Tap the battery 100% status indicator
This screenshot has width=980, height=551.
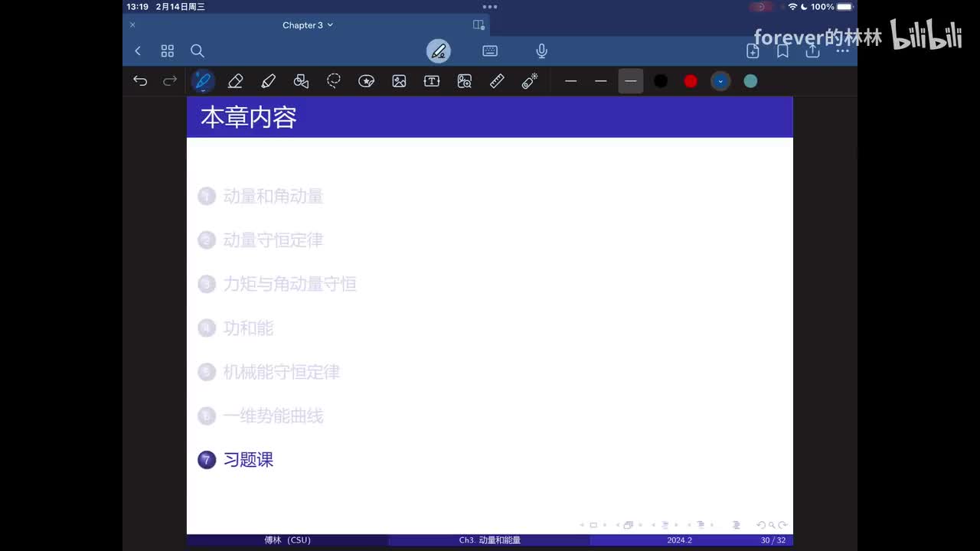point(832,6)
